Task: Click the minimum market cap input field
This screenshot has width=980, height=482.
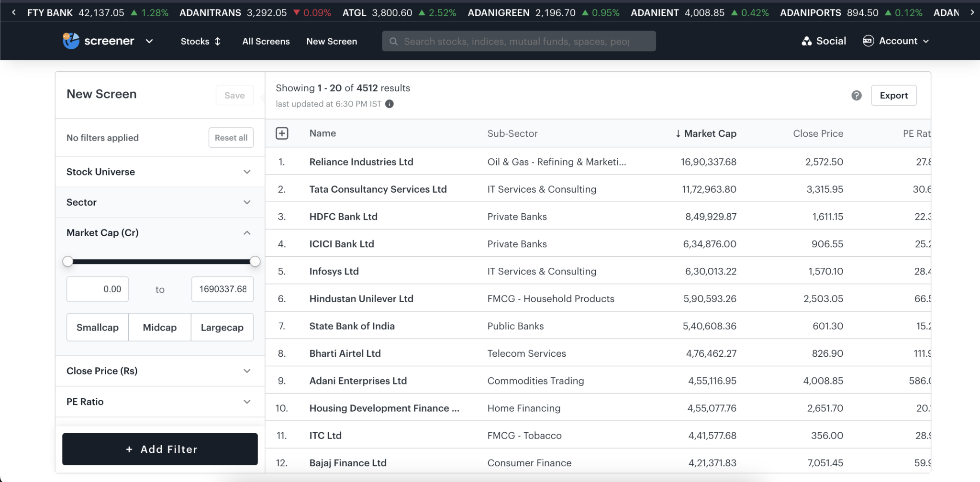Action: (98, 289)
